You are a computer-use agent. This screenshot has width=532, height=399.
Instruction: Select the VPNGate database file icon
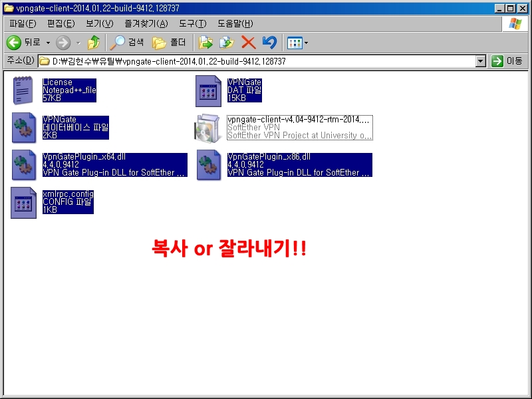[x=24, y=128]
